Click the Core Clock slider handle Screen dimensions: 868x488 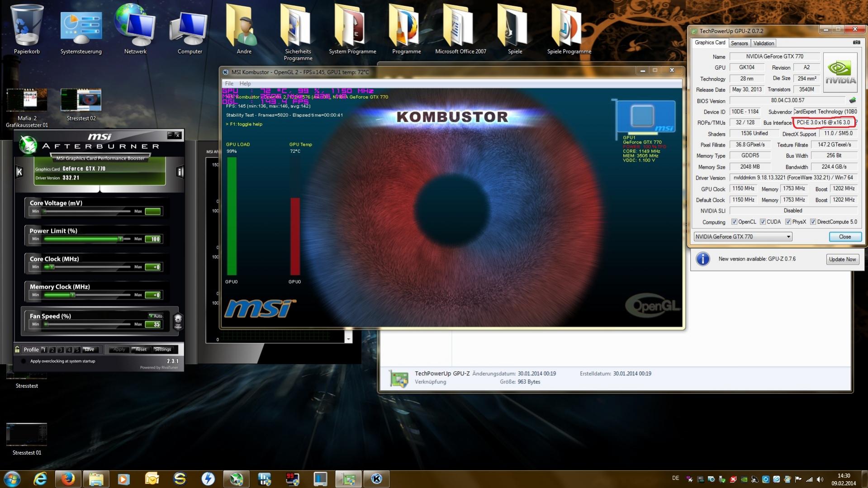[52, 267]
